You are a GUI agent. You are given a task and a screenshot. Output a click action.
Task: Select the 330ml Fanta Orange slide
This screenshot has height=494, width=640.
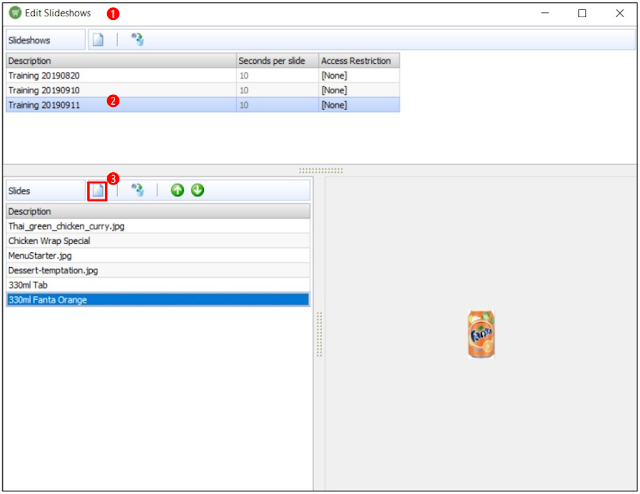(x=158, y=300)
